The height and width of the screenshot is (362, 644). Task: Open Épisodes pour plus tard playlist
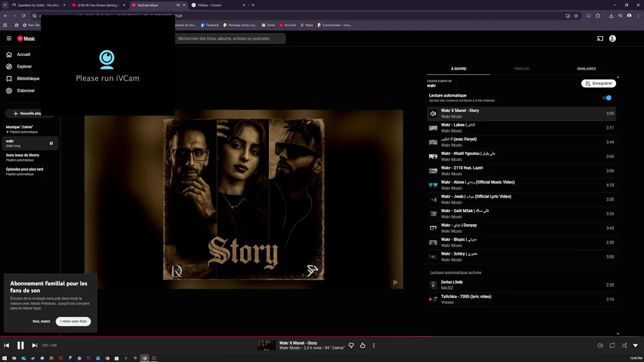click(x=30, y=171)
